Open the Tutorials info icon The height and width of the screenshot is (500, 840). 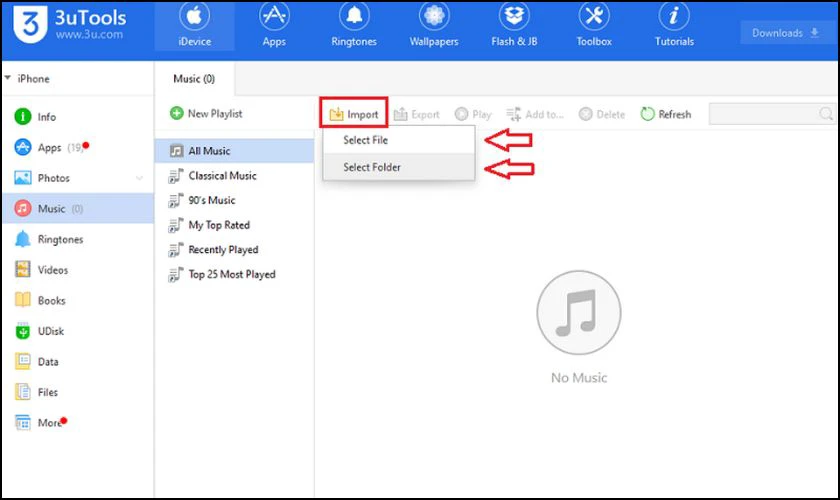tap(676, 17)
